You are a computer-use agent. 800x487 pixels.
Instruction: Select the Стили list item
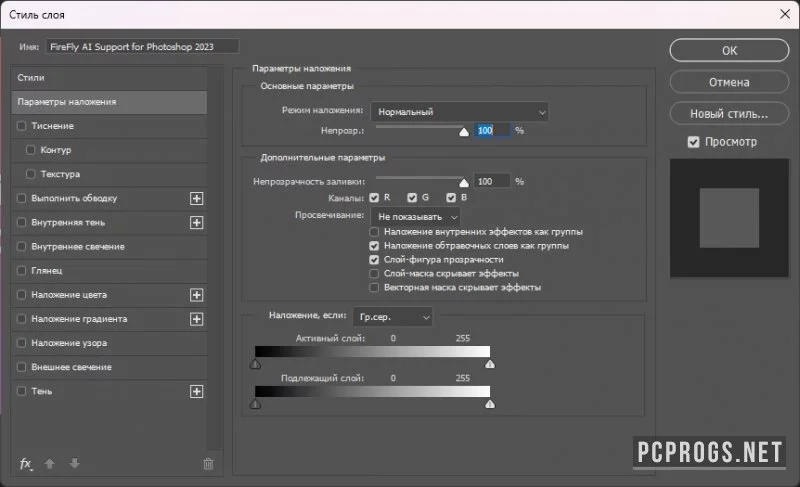tap(109, 78)
